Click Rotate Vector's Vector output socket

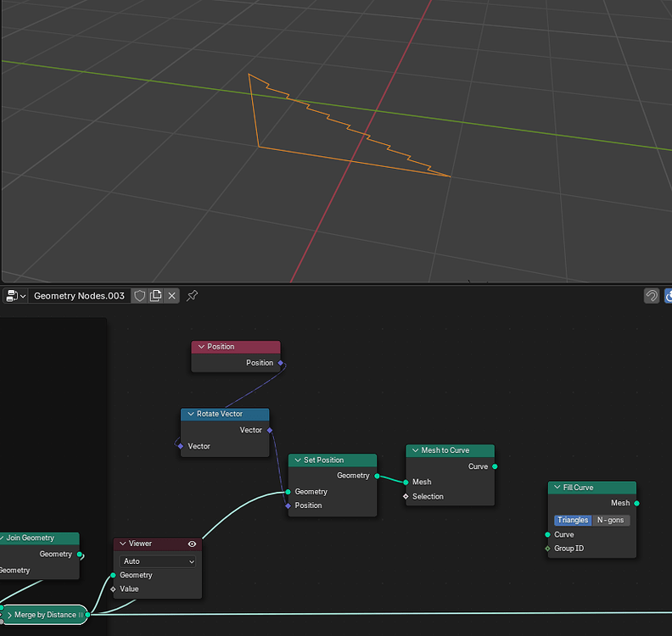pyautogui.click(x=270, y=431)
